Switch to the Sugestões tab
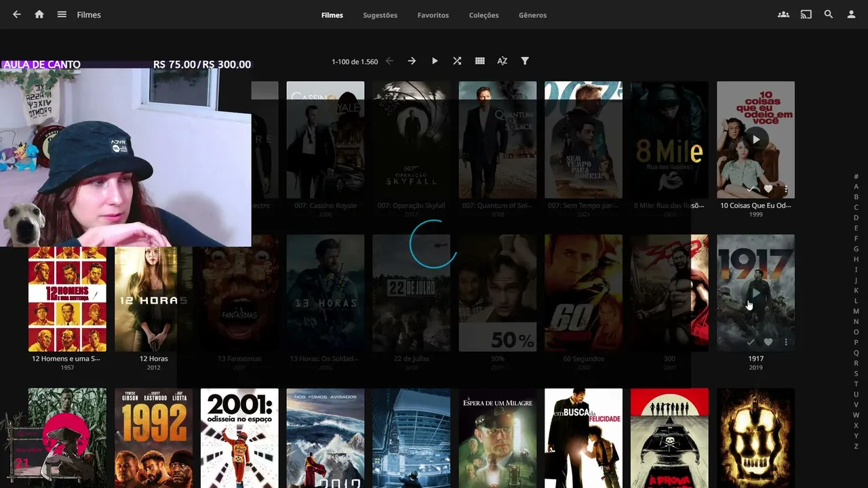The width and height of the screenshot is (868, 488). coord(380,15)
